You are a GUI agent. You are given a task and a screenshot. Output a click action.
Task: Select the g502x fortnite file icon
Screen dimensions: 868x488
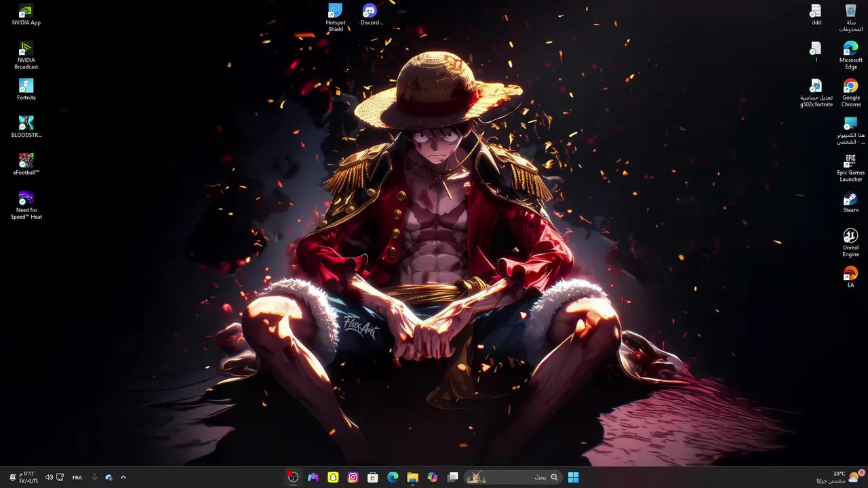click(x=816, y=94)
